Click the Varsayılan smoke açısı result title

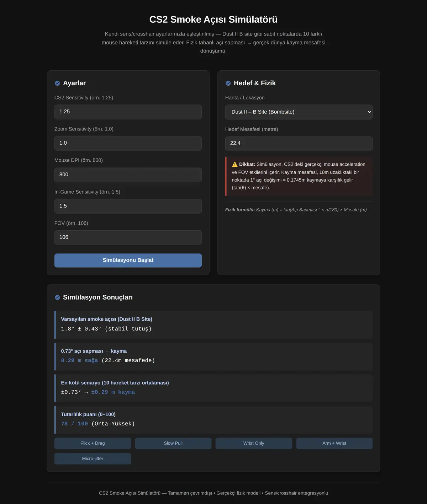click(107, 319)
